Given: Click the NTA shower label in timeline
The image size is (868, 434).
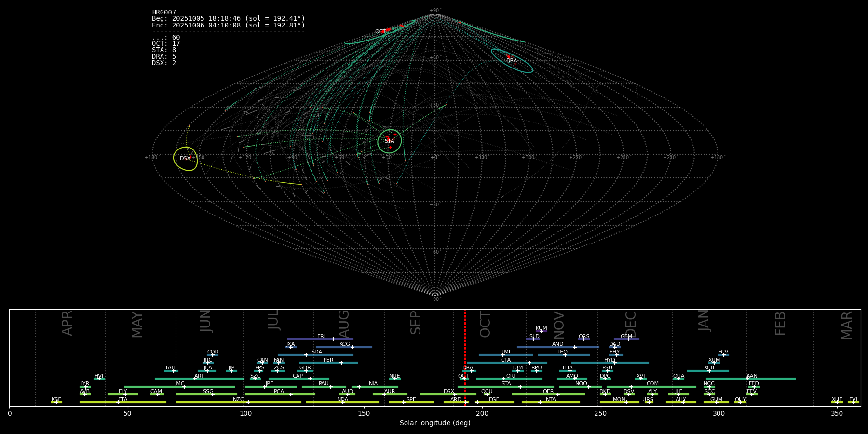Looking at the screenshot, I should (x=551, y=400).
